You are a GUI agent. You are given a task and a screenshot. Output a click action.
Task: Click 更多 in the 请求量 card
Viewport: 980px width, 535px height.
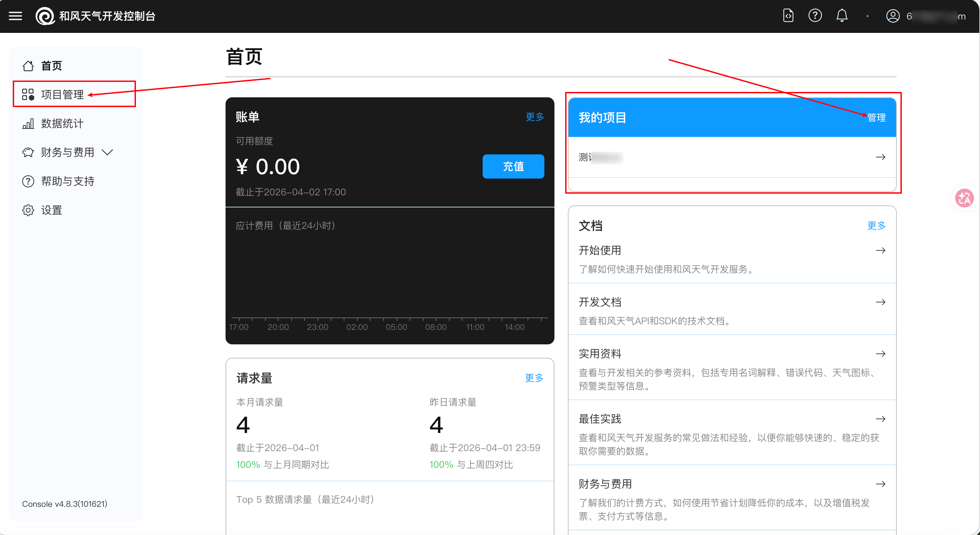(x=534, y=378)
